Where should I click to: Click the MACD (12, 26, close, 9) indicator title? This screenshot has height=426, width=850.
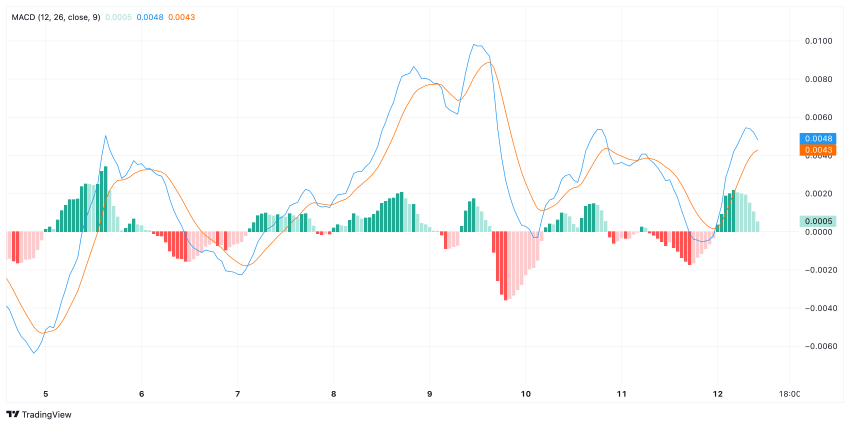coord(56,17)
